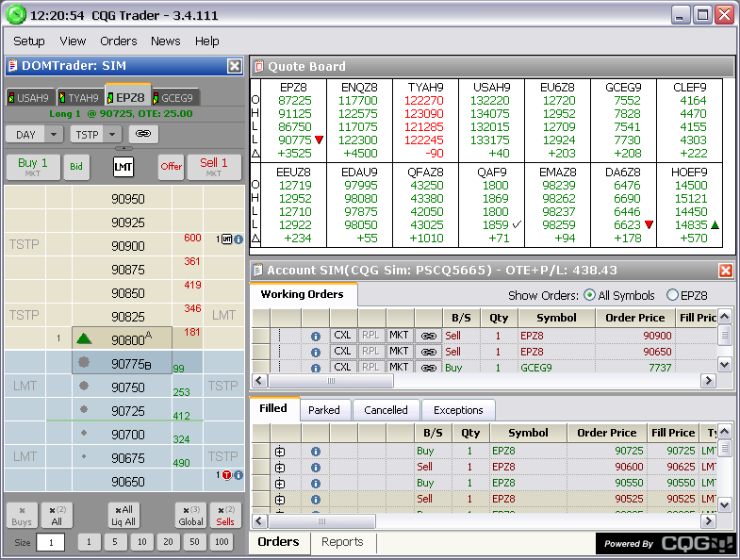Expand the filled Sell EPZ8 90525 order row
This screenshot has height=560, width=740.
280,500
